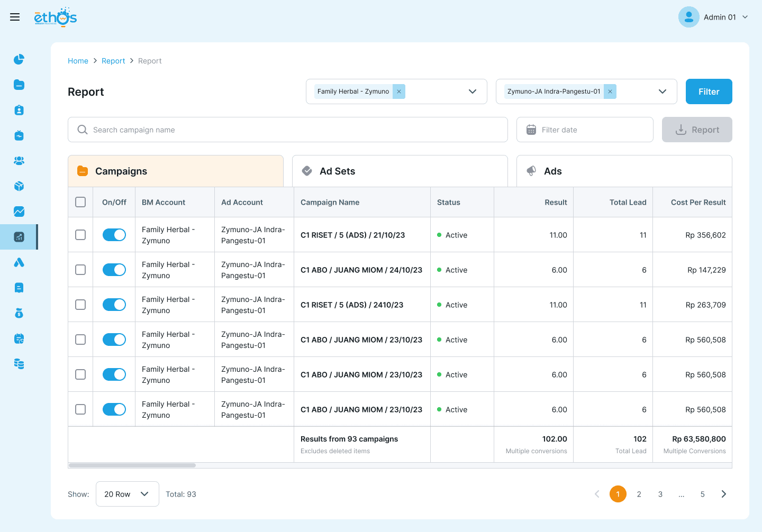Click the Search campaign name field
Screen dimensions: 762x532
(x=288, y=130)
